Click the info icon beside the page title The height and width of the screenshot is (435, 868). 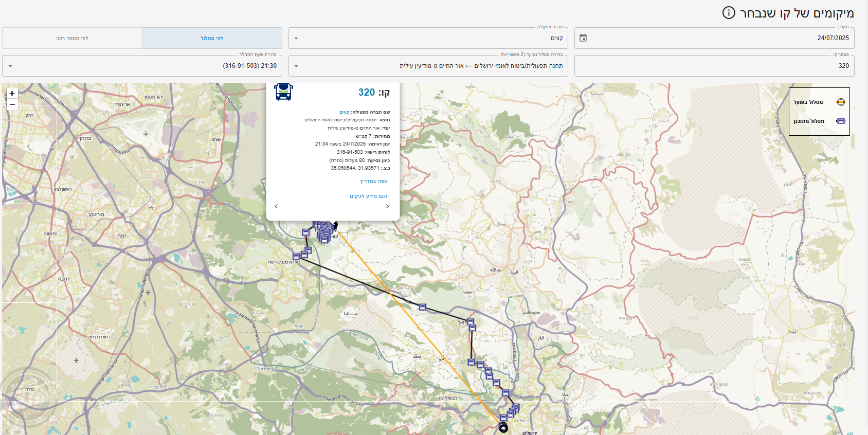(729, 13)
